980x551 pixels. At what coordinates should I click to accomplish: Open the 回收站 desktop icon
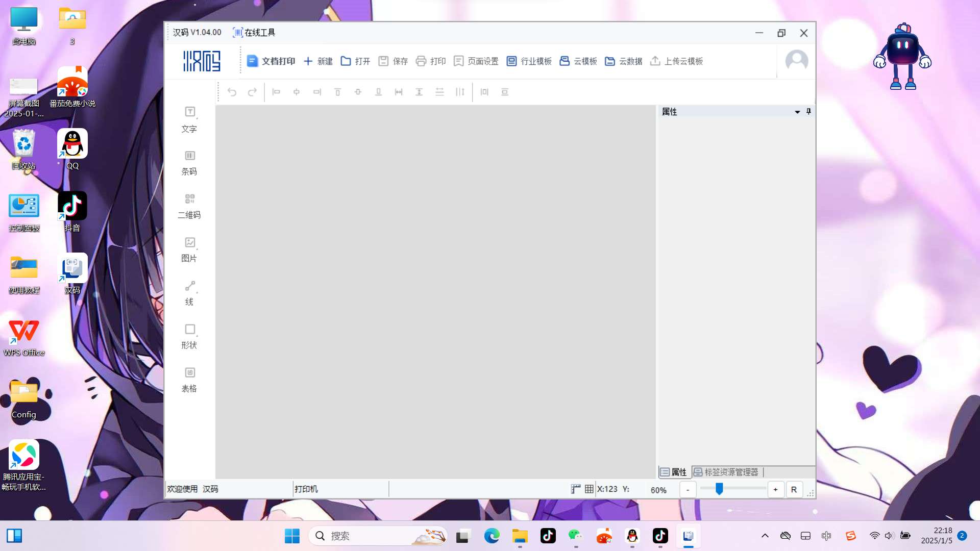coord(24,149)
